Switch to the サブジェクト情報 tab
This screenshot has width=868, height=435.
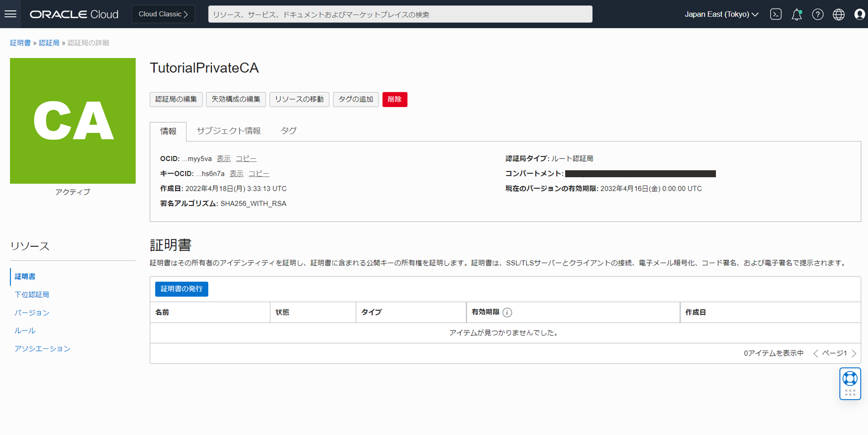coord(228,131)
